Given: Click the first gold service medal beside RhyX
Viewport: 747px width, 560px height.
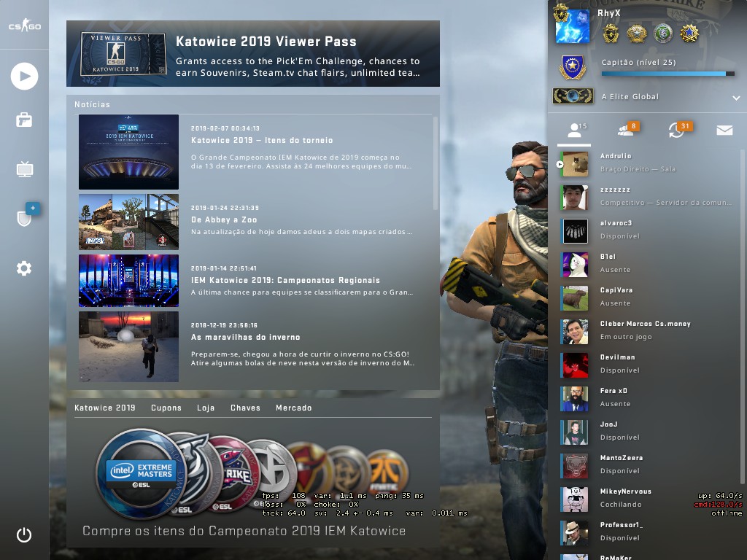Looking at the screenshot, I should (x=611, y=34).
